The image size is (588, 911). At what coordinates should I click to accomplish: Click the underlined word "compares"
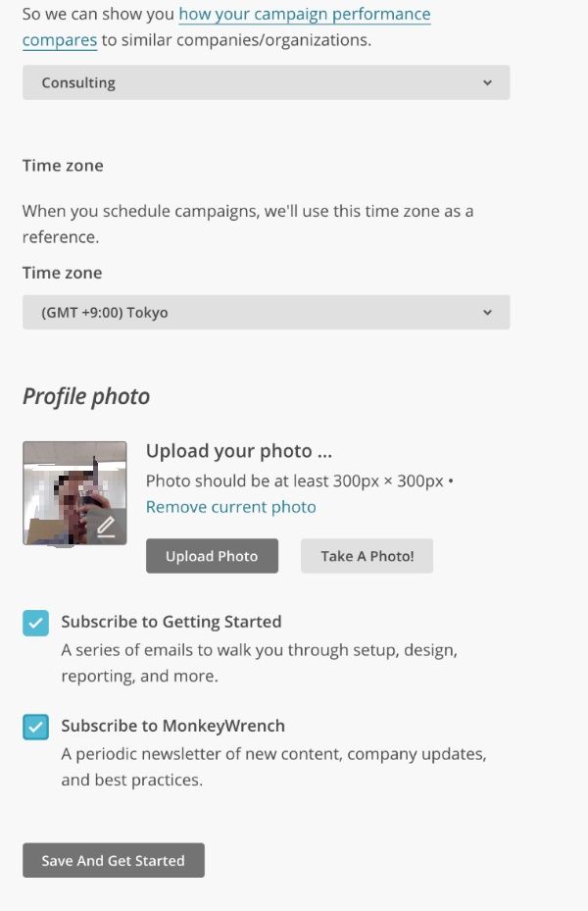(x=59, y=40)
